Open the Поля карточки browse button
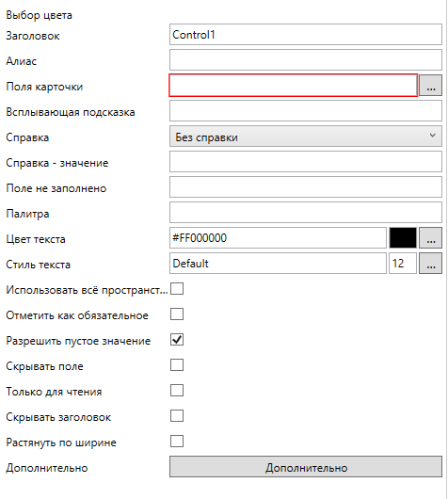Viewport: 448px width, 499px height. point(430,86)
